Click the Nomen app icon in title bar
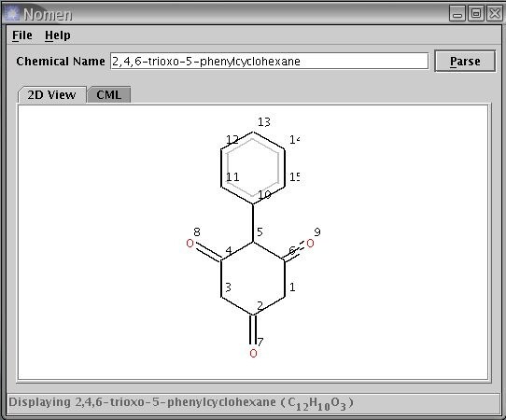 click(x=12, y=14)
